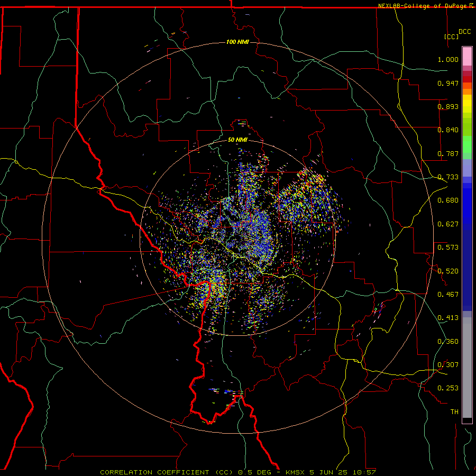Select the 0.253 legend value
The width and height of the screenshot is (476, 476).
point(448,388)
